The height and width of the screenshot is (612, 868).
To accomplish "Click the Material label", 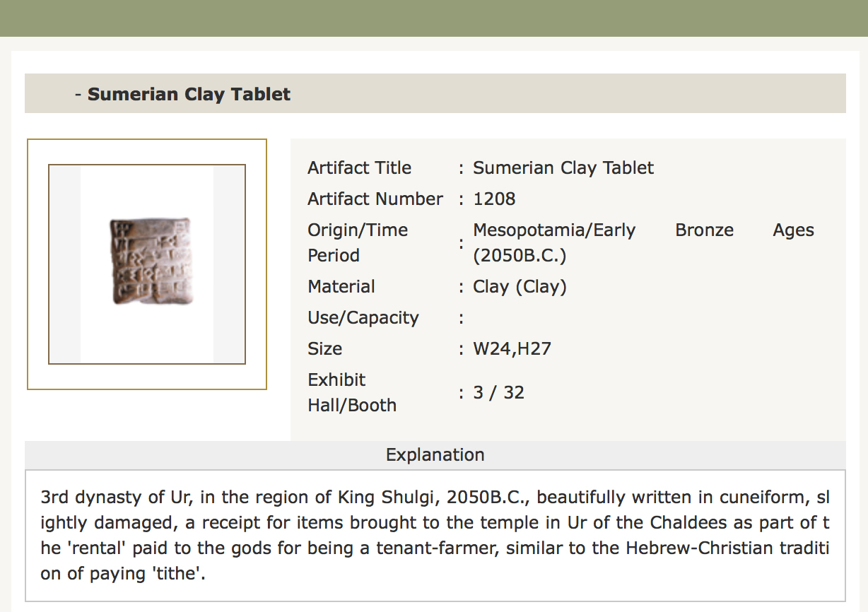I will coord(341,286).
